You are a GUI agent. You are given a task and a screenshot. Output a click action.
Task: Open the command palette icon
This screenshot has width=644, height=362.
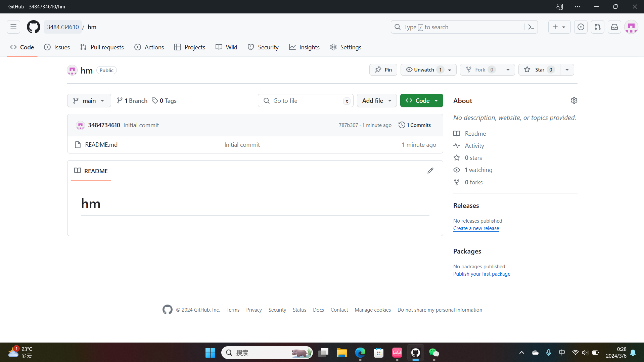tap(531, 27)
